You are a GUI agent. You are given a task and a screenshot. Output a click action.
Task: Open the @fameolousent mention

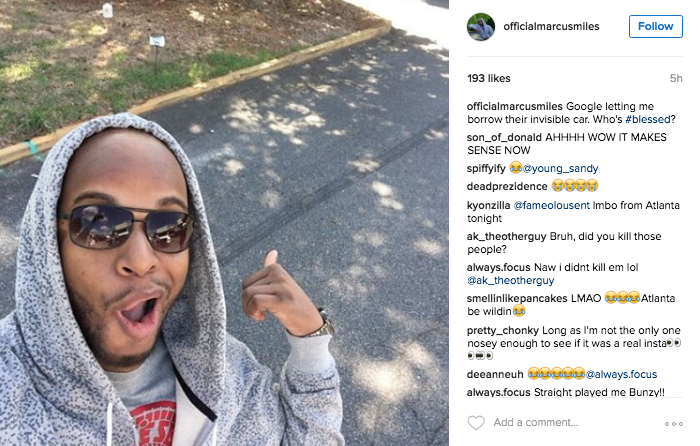coord(551,205)
